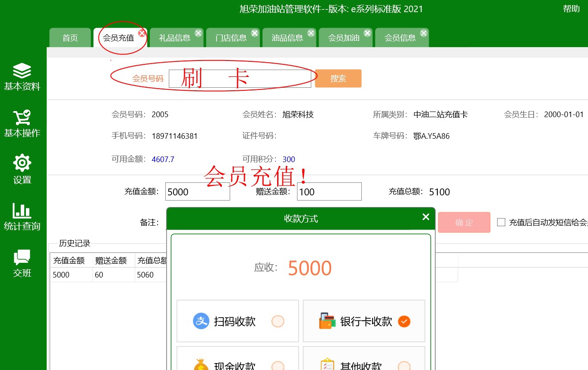Close the 门店信息 tab

pos(255,33)
